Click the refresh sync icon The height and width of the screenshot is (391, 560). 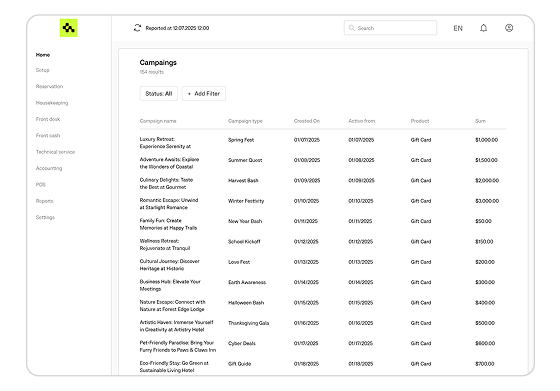click(138, 28)
